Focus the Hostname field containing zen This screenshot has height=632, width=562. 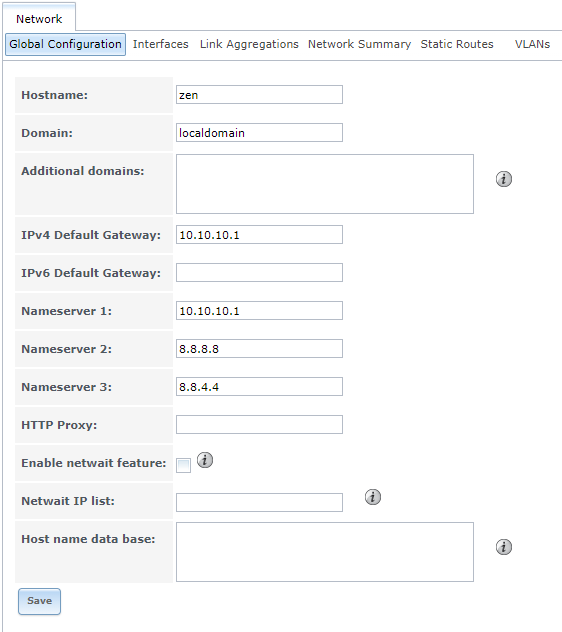(259, 94)
